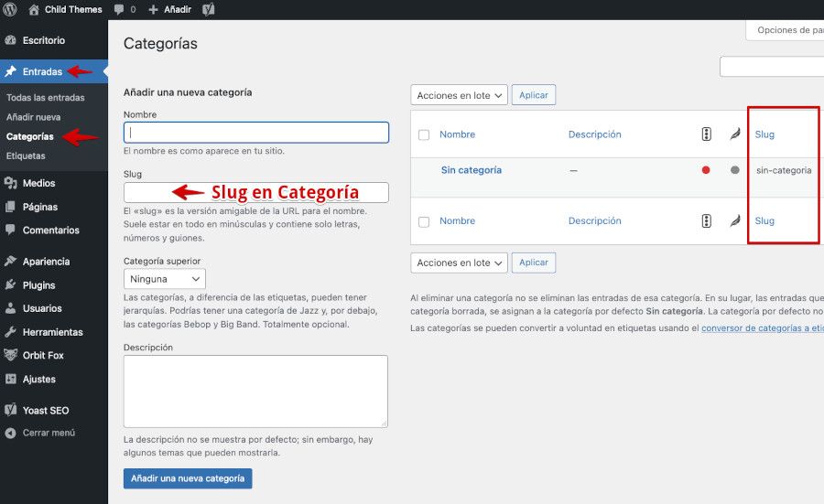Click sin-categoria slug cell text
This screenshot has width=824, height=504.
pos(784,170)
